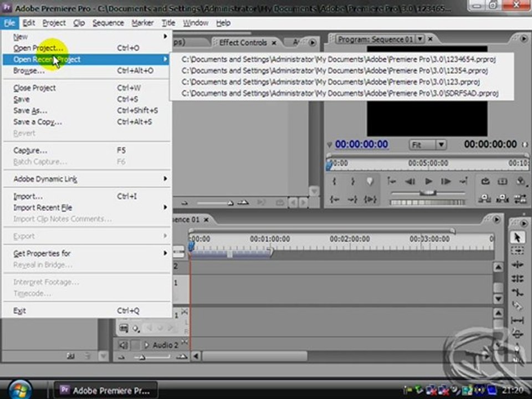Toggle Audio 2 track speaker output
The height and width of the screenshot is (399, 532).
[x=123, y=345]
